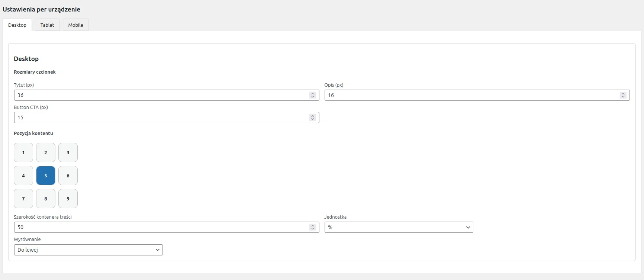This screenshot has width=644, height=280.
Task: Switch to the Tablet tab
Action: click(x=47, y=25)
